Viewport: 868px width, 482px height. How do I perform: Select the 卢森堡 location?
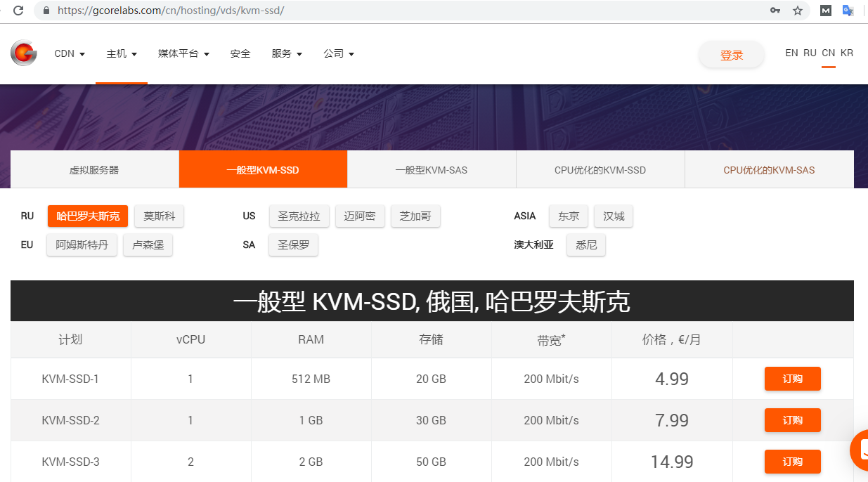coord(148,245)
